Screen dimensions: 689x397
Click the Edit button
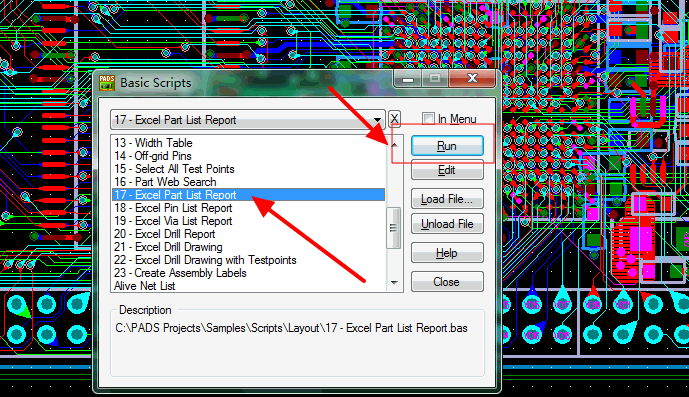click(x=447, y=170)
